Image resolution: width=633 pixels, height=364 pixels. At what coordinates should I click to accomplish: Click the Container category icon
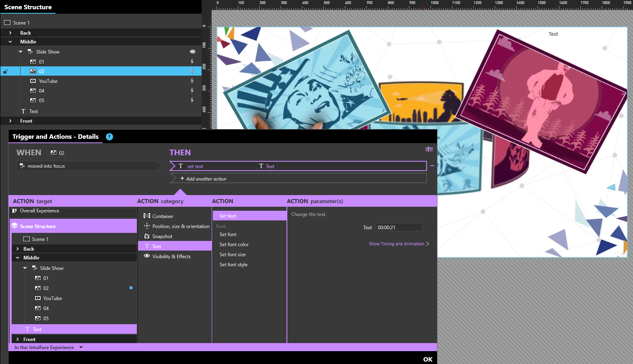(147, 216)
